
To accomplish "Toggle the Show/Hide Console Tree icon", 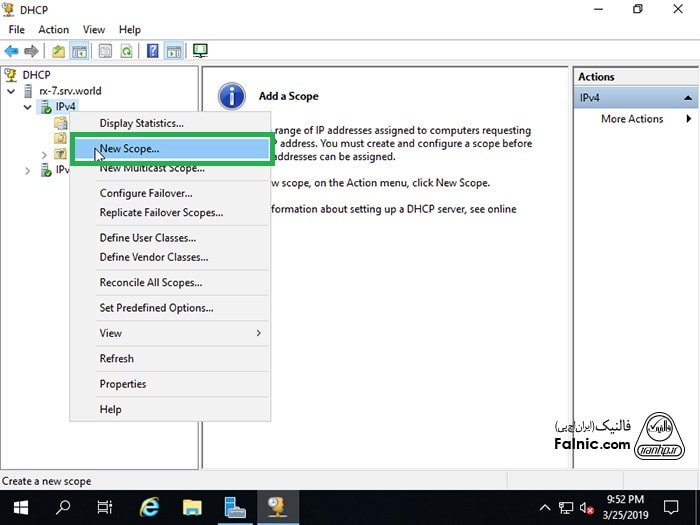I will (79, 50).
